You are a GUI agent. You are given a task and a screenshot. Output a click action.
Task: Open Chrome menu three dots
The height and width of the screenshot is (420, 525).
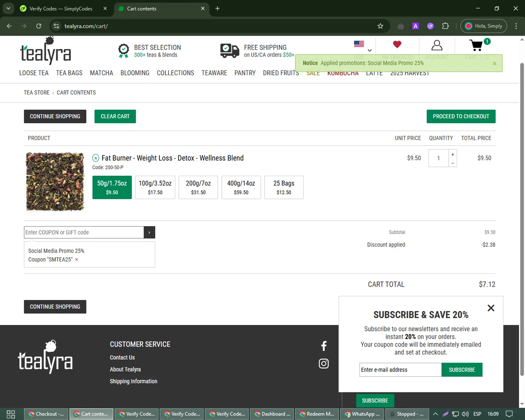pos(516,26)
